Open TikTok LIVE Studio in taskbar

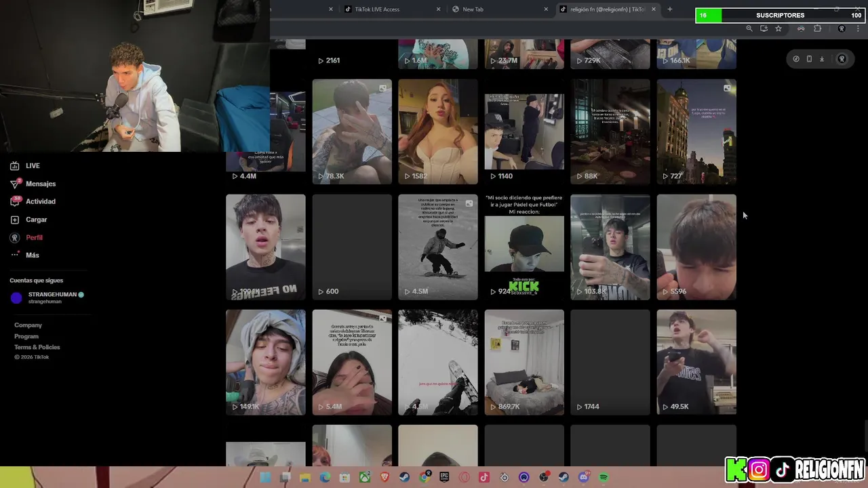[x=484, y=477]
